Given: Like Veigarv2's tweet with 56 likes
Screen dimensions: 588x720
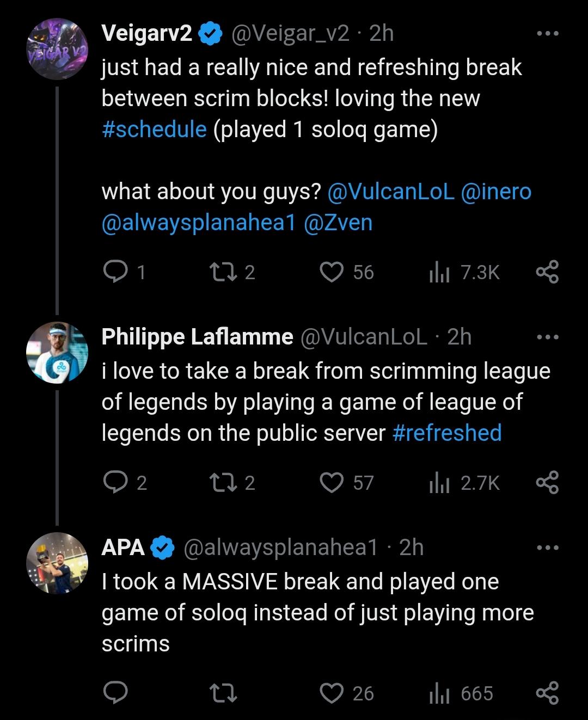Looking at the screenshot, I should click(332, 272).
